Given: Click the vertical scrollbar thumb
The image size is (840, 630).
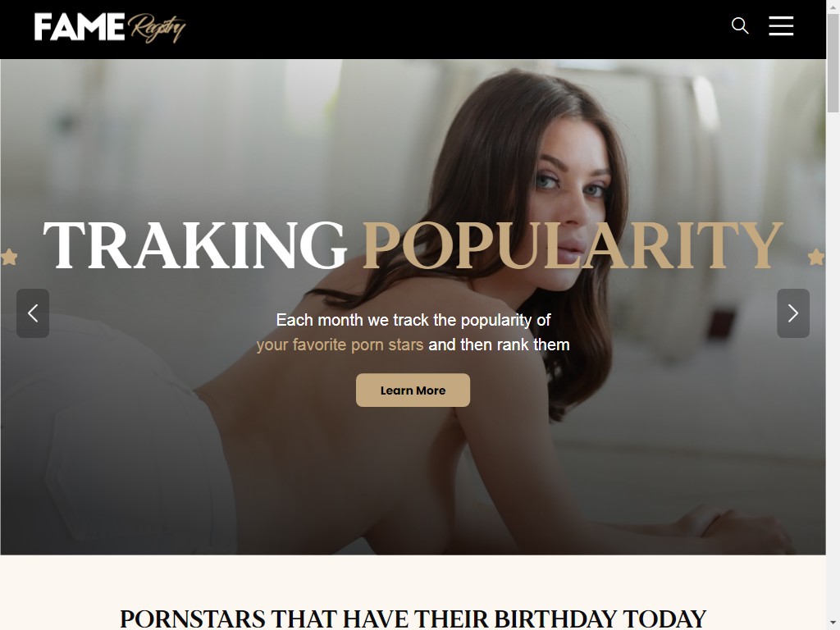Looking at the screenshot, I should (833, 63).
